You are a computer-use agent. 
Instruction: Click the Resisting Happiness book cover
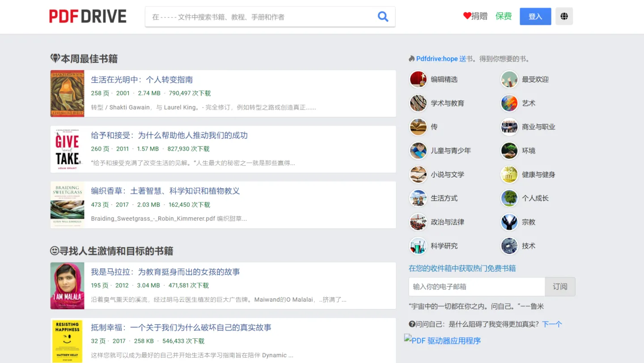67,340
